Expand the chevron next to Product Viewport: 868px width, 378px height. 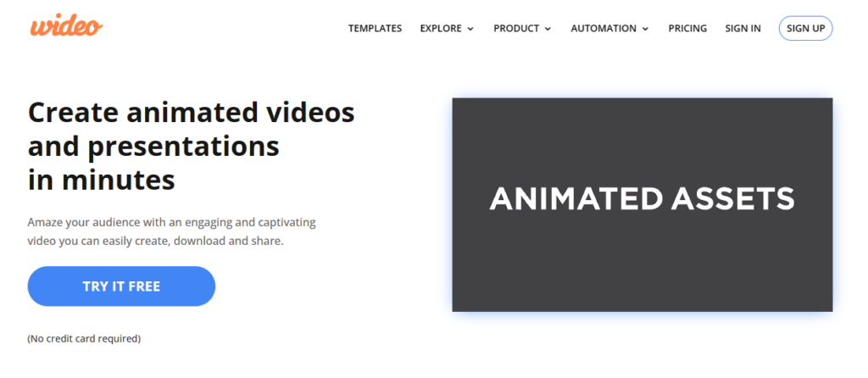point(548,29)
